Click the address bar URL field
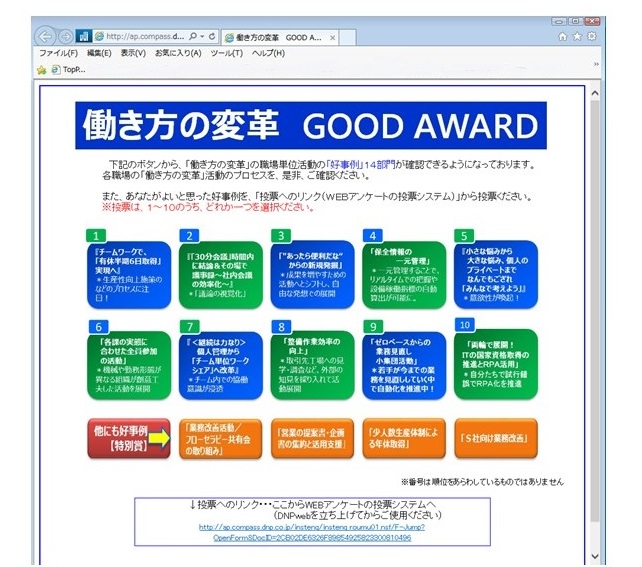The image size is (642, 567). click(x=140, y=36)
